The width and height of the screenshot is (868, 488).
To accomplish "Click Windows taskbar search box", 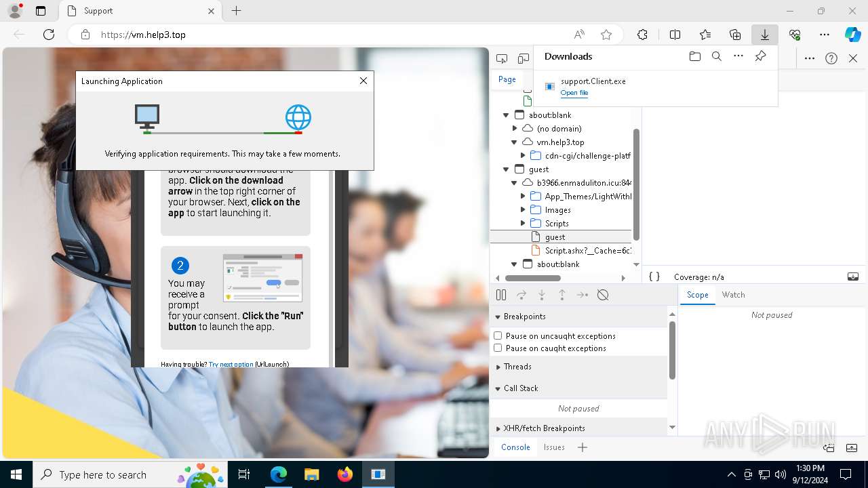I will pyautogui.click(x=130, y=474).
